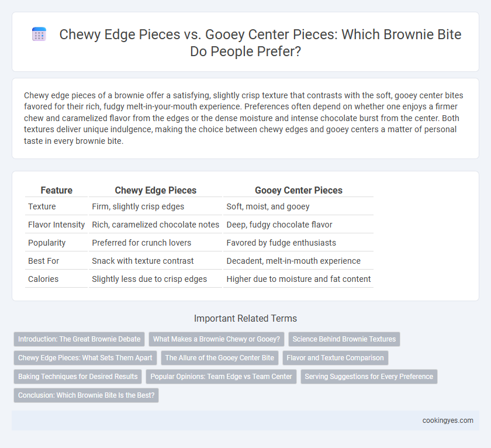The width and height of the screenshot is (491, 448).
Task: Click the article title heading
Action: [x=260, y=43]
